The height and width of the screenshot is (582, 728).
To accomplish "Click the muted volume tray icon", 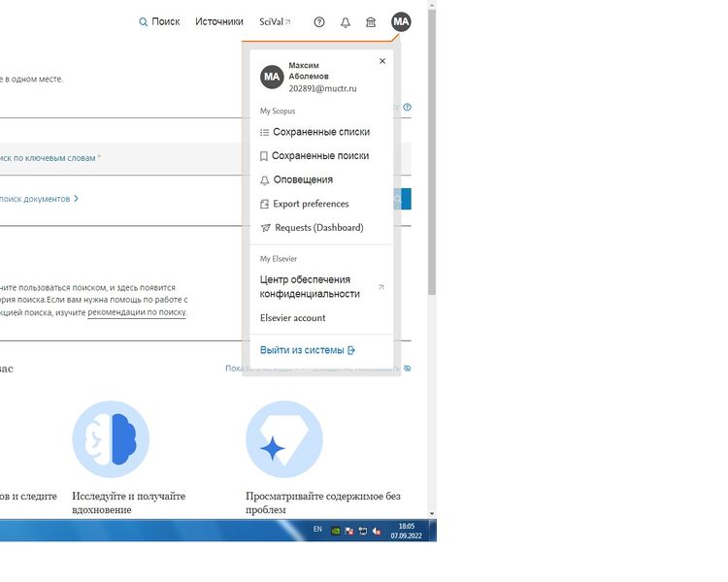I will [377, 531].
